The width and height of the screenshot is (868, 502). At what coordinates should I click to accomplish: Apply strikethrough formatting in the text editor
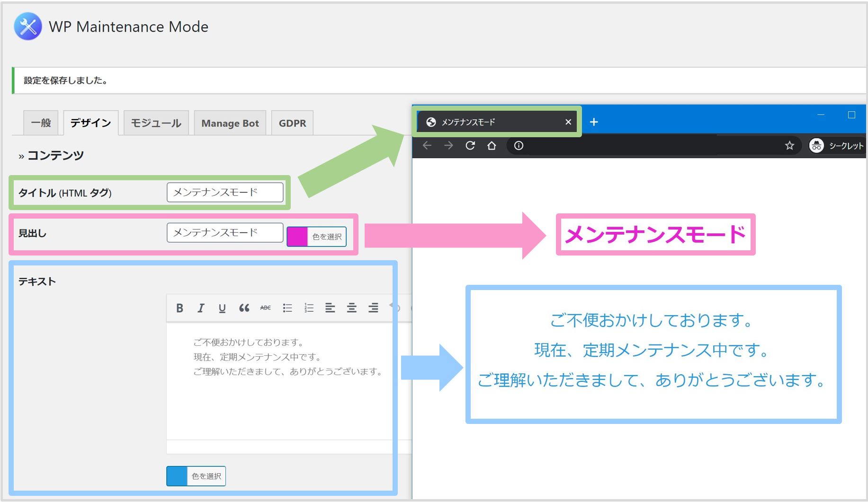[x=266, y=308]
